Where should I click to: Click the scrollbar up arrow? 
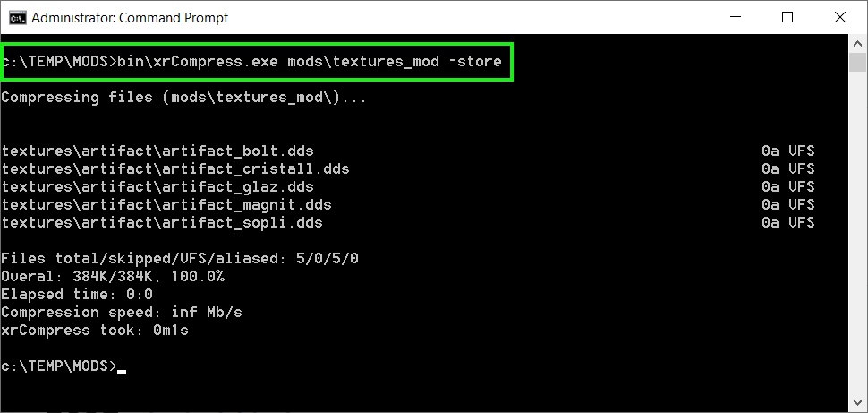[857, 44]
